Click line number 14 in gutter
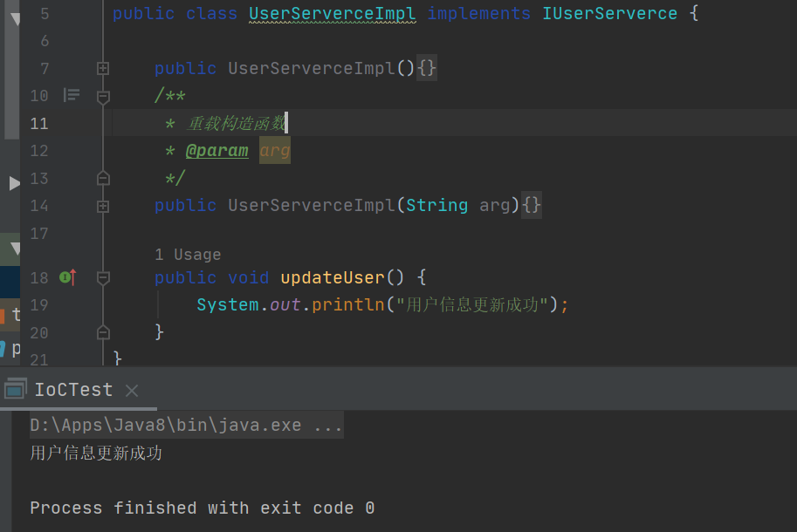 pyautogui.click(x=39, y=206)
